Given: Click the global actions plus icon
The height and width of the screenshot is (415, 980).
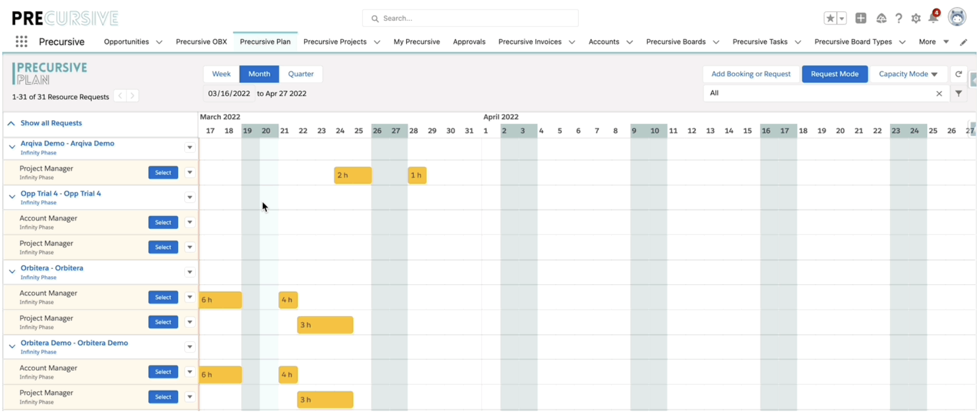Looking at the screenshot, I should click(x=861, y=19).
